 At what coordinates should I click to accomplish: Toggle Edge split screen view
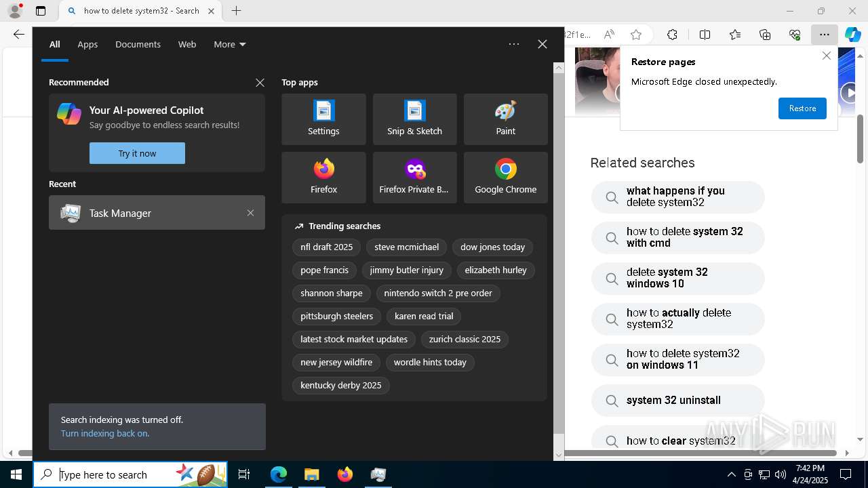pos(705,35)
